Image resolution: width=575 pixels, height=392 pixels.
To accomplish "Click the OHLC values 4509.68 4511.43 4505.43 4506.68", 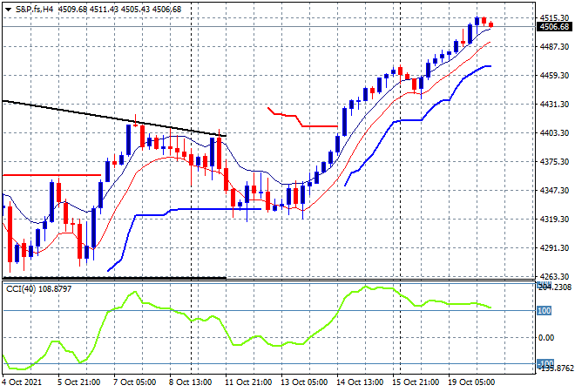I will point(119,10).
